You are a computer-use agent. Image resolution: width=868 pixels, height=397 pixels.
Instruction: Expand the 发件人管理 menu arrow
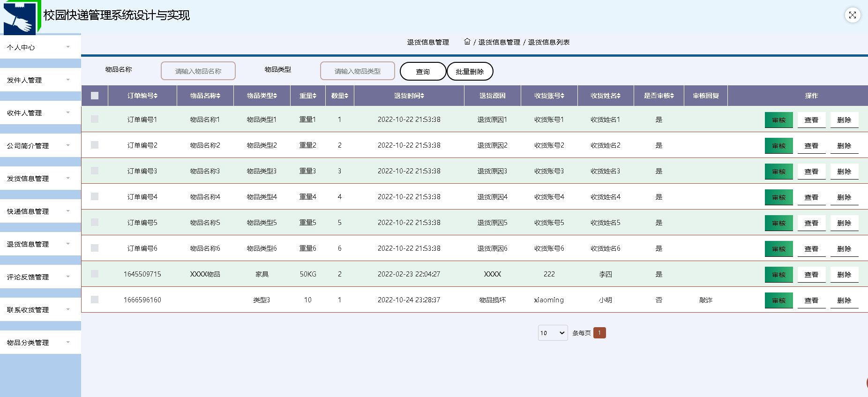point(68,80)
